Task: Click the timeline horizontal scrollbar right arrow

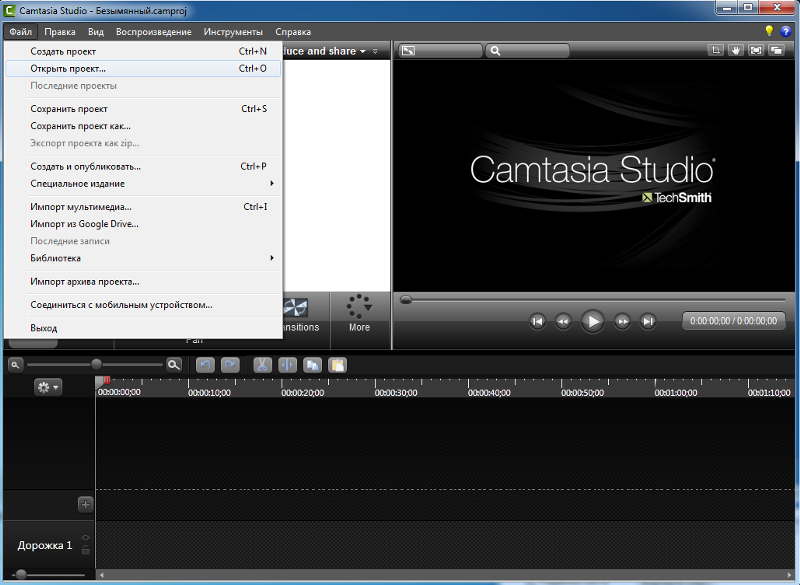Action: (790, 575)
